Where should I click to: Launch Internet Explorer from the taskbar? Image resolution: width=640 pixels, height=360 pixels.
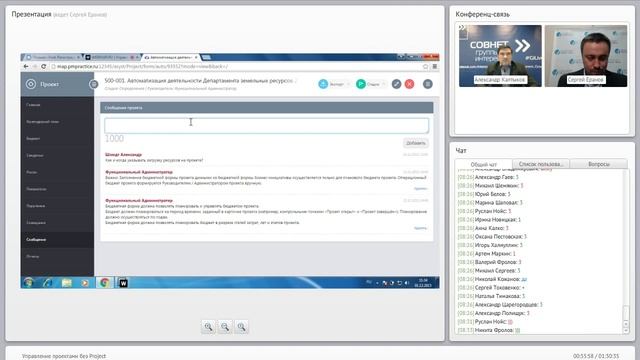tap(47, 282)
